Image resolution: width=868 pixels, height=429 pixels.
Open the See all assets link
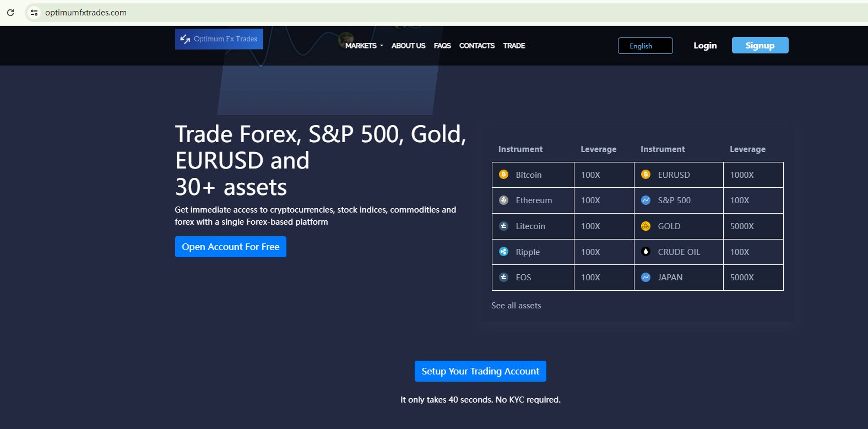(516, 306)
